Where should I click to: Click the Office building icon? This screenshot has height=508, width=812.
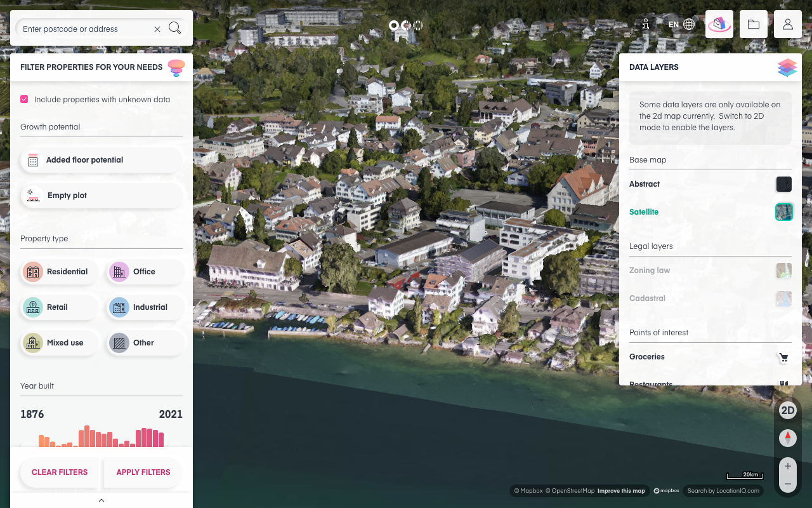[x=119, y=272]
